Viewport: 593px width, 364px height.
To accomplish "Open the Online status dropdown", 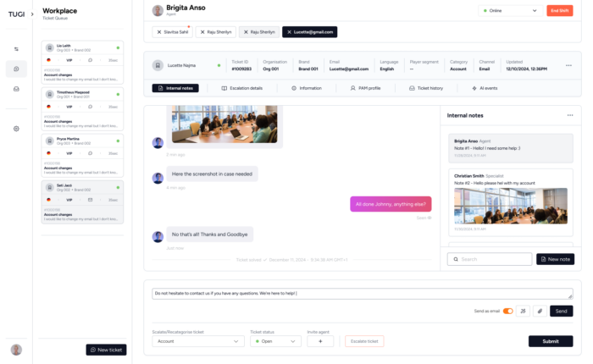I will click(507, 11).
